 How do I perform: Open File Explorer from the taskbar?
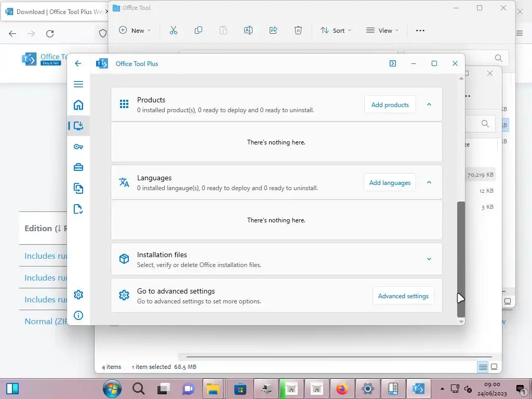tap(213, 389)
